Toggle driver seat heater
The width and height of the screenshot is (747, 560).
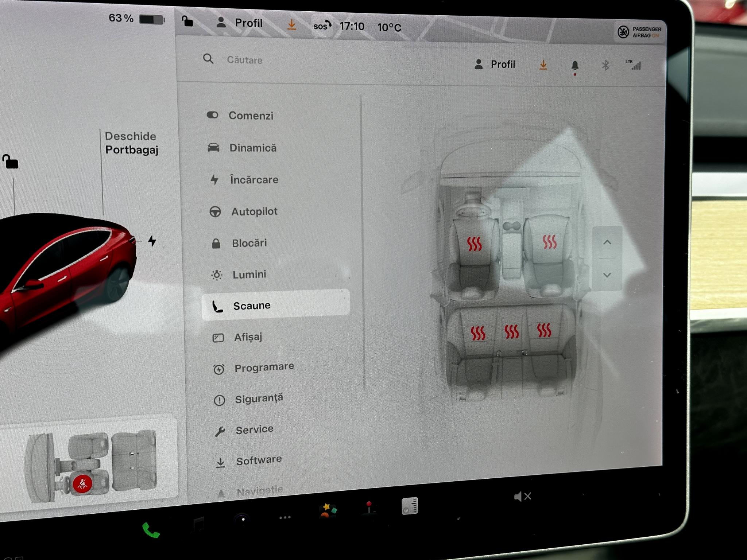click(475, 244)
